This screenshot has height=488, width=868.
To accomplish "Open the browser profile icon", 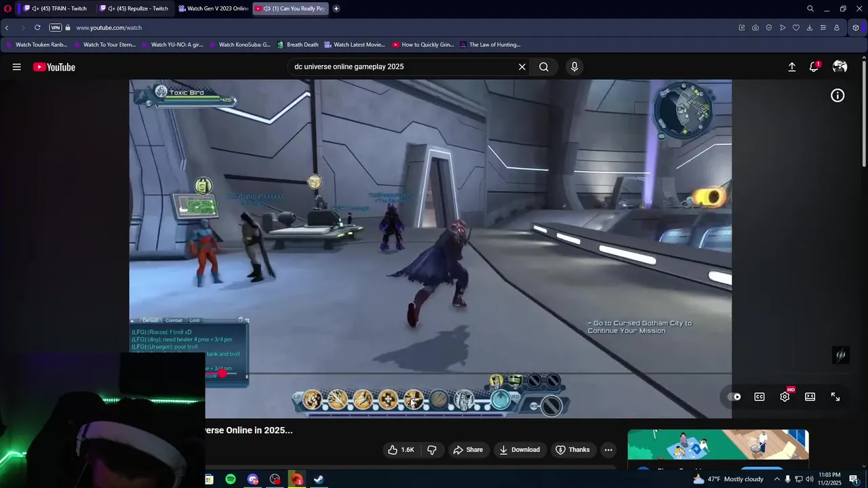I will point(837,28).
